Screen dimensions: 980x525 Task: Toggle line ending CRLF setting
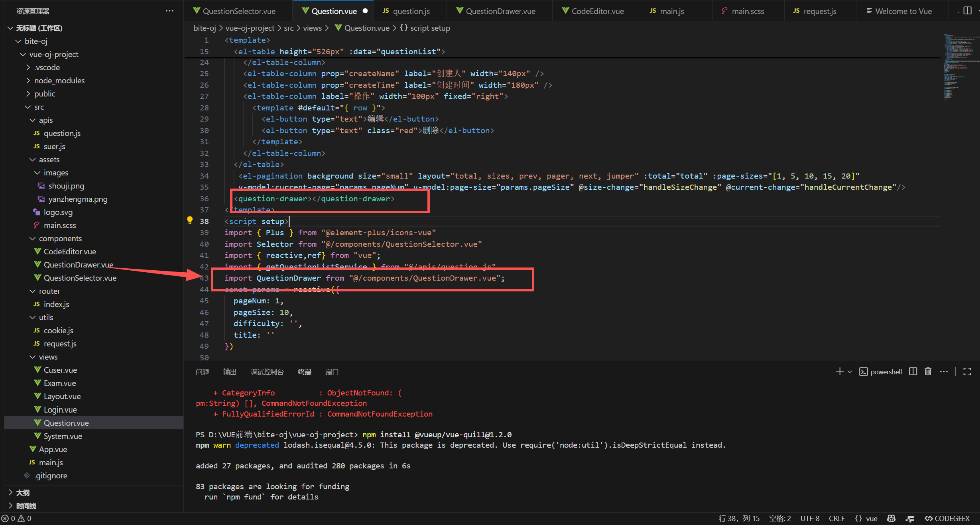point(836,518)
